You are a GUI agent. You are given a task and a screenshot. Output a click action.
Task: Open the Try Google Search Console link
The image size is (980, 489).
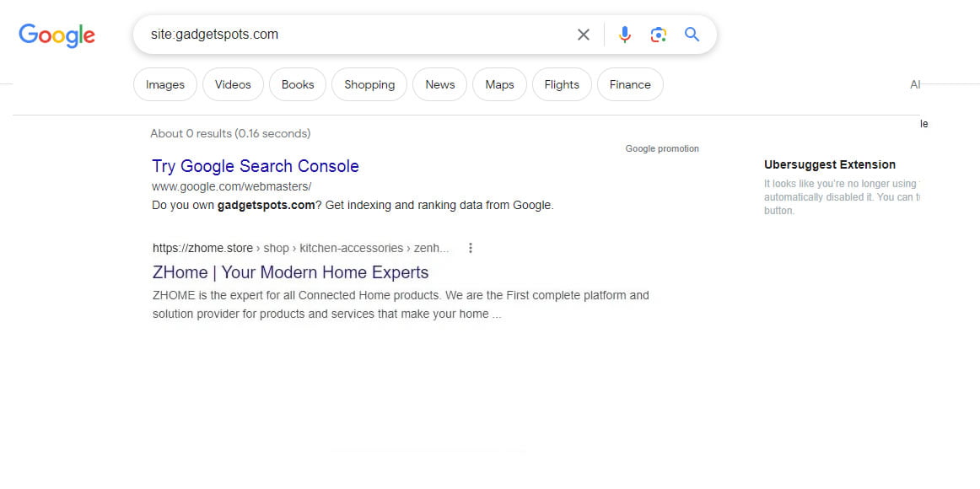[256, 166]
